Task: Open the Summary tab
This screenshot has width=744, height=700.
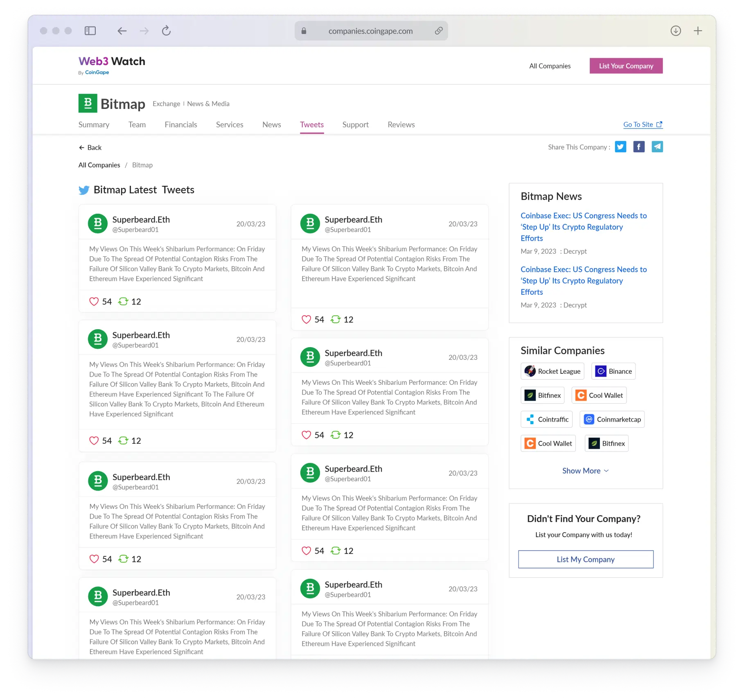Action: click(94, 124)
